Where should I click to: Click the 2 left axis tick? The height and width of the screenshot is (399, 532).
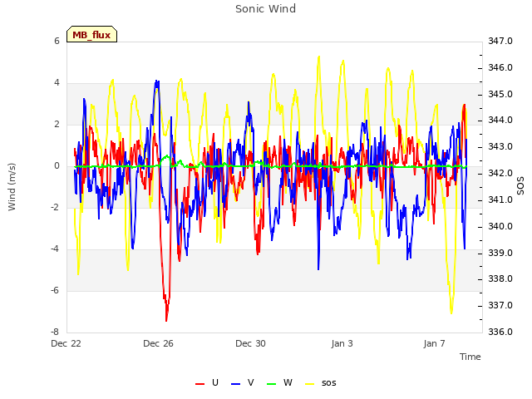pyautogui.click(x=57, y=124)
